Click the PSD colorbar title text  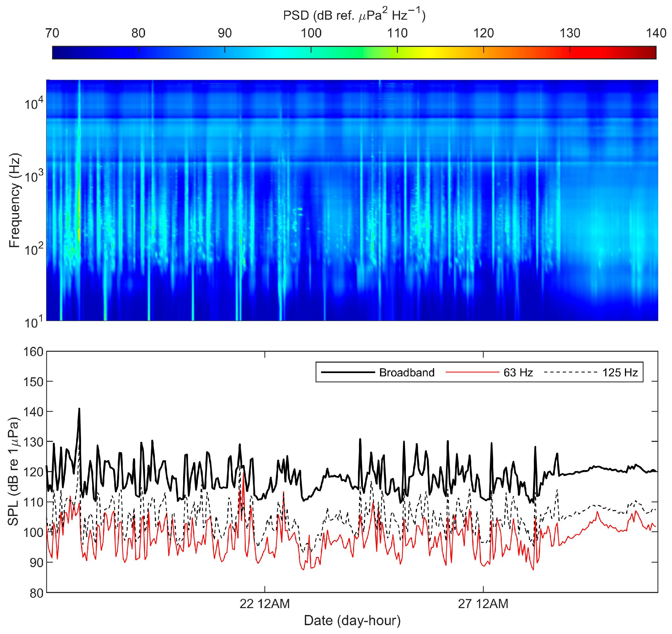coord(354,15)
